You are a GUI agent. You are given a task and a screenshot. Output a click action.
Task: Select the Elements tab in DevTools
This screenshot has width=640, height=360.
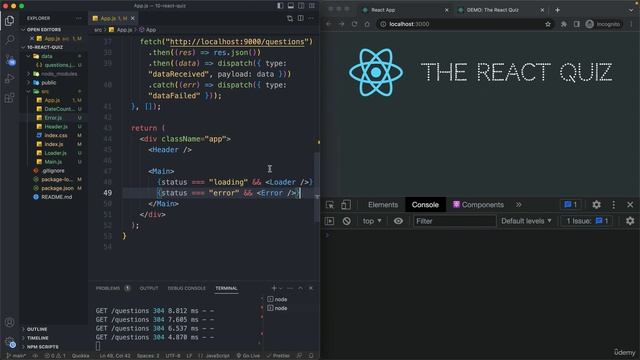coord(382,204)
